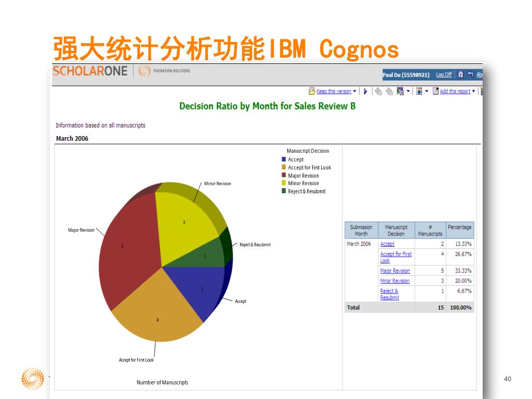Image resolution: width=532 pixels, height=399 pixels.
Task: Open Accept for First Look table link
Action: (x=395, y=257)
